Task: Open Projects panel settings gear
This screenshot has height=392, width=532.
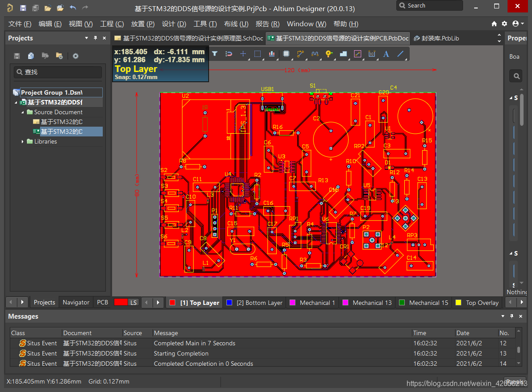Action: (76, 56)
